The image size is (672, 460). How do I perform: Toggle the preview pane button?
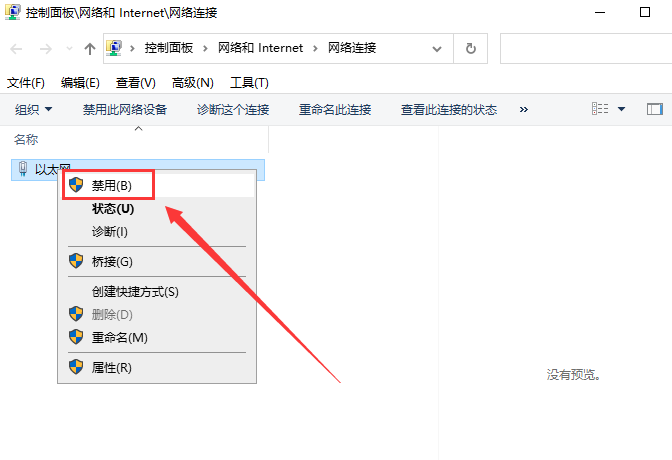[x=655, y=109]
